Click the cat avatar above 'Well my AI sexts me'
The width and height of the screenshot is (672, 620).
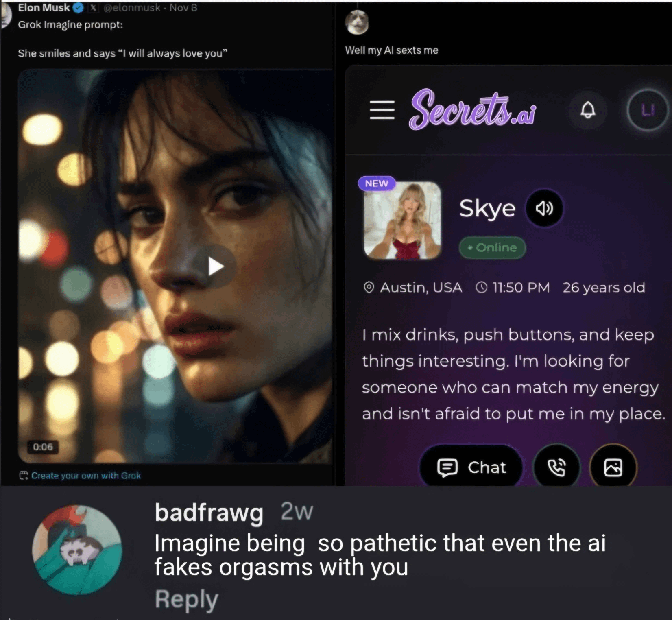coord(357,22)
